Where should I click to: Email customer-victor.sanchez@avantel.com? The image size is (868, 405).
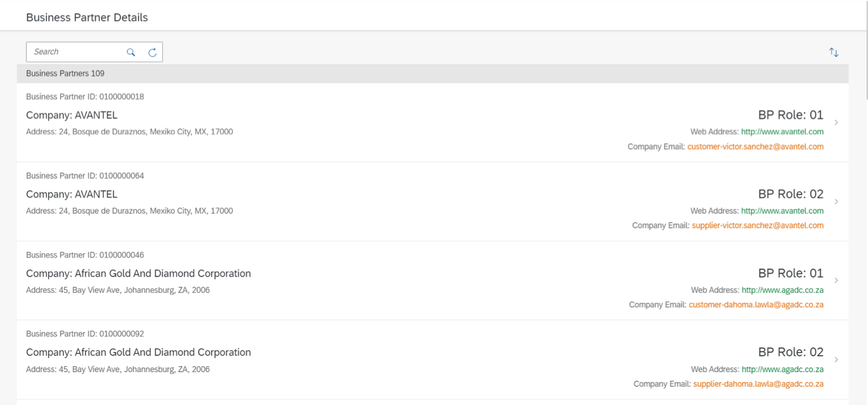click(x=756, y=146)
